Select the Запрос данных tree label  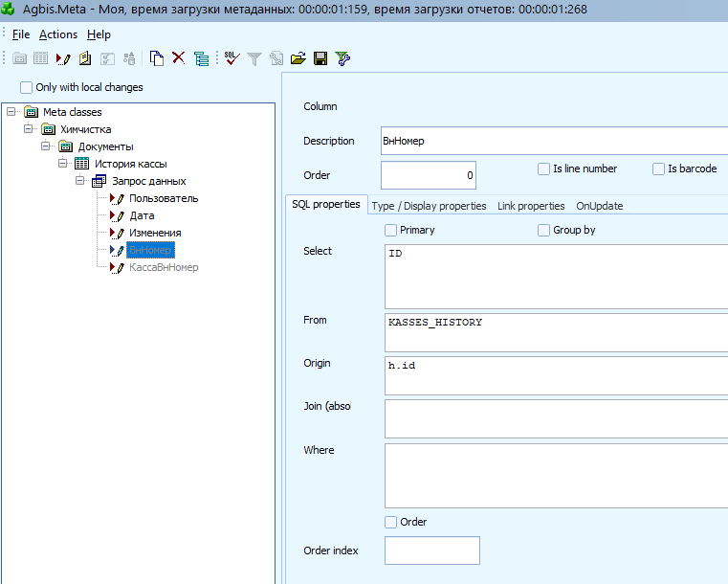pos(149,181)
